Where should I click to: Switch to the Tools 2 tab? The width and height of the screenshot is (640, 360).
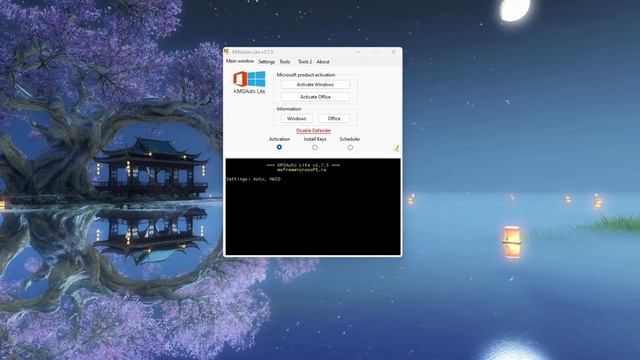click(304, 62)
